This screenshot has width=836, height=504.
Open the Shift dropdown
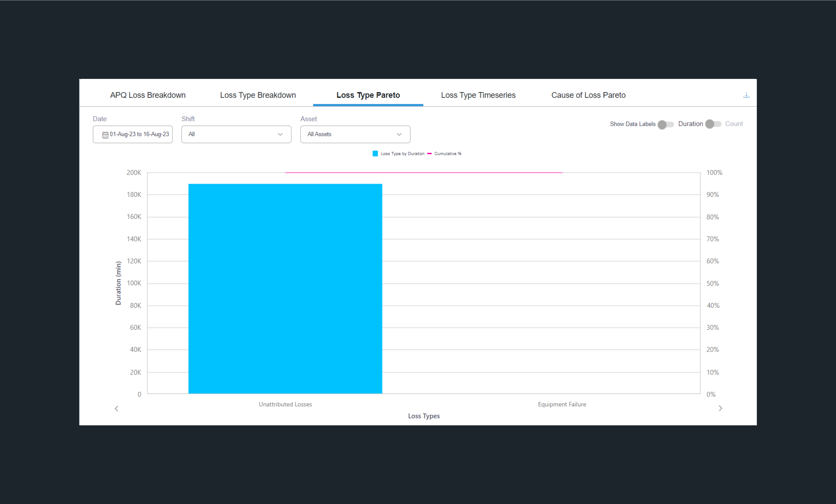point(236,134)
